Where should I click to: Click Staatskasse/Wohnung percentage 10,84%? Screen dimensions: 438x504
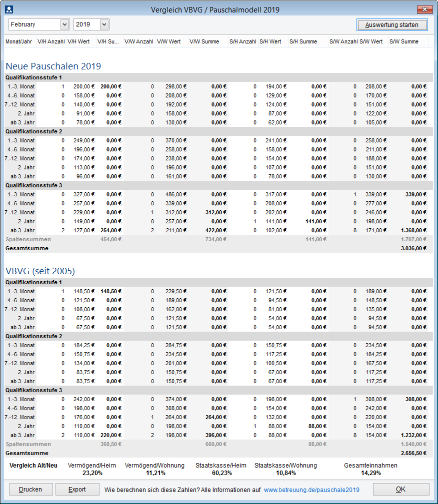pos(286,473)
